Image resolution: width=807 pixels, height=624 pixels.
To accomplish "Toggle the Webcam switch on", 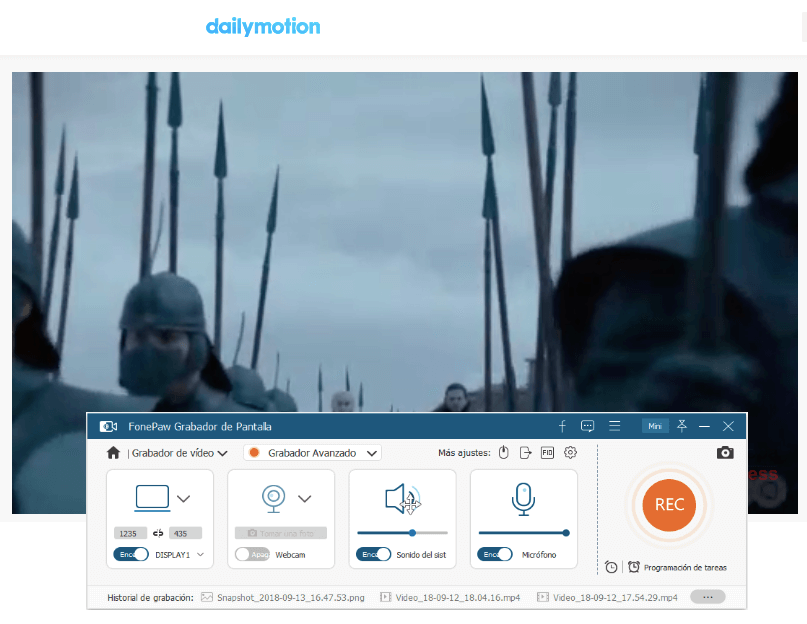I will point(252,554).
